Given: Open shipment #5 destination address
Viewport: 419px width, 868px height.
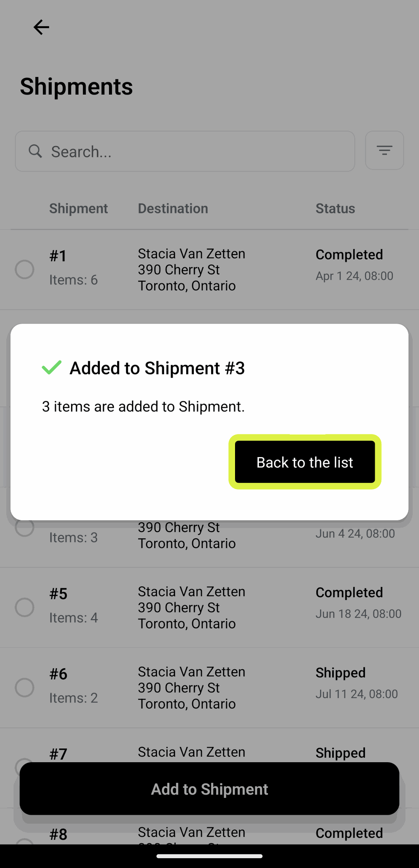Looking at the screenshot, I should 191,607.
